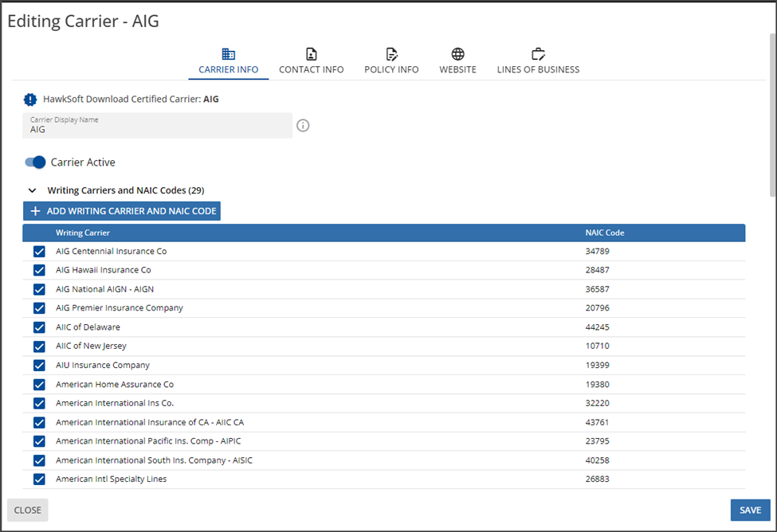Screen dimensions: 777x532
Task: Click the AIU Insurance Company name
Action: 103,365
